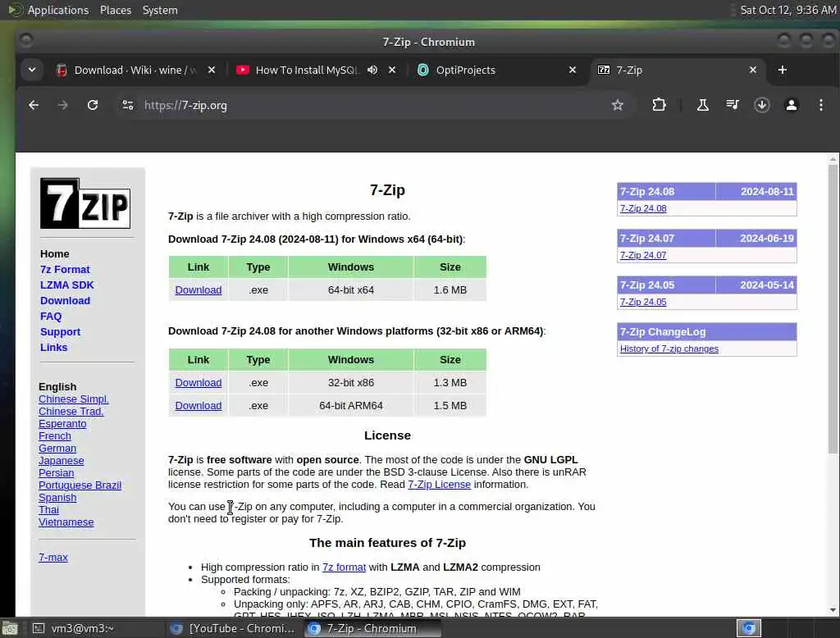The width and height of the screenshot is (840, 638).
Task: Open the Support sidebar link
Action: coord(60,331)
